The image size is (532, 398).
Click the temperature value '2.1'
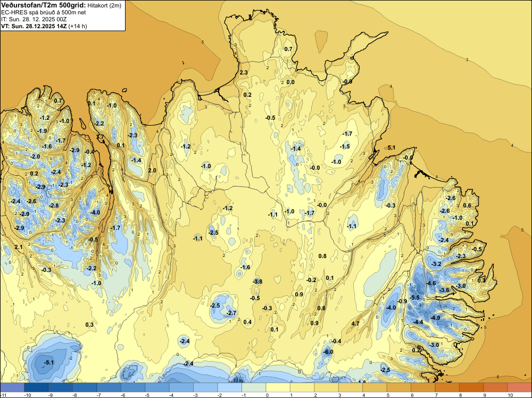[18, 247]
